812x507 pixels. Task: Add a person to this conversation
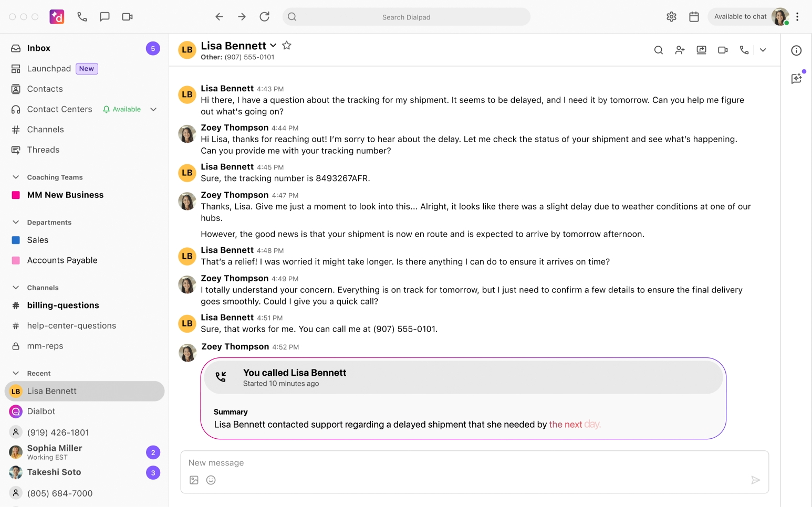click(x=680, y=50)
